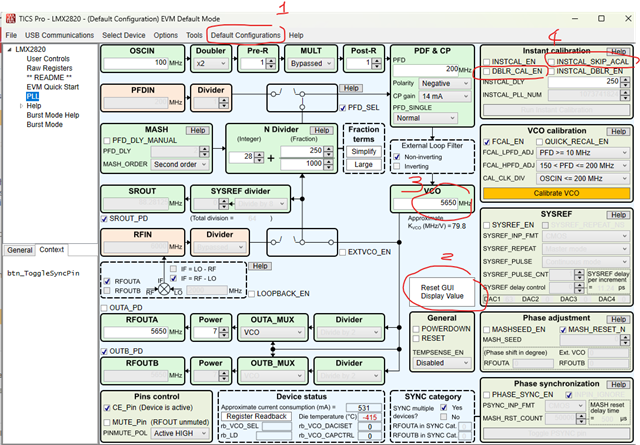640x445 pixels.
Task: Enable the INSTCAL_EN checkbox
Action: (487, 62)
